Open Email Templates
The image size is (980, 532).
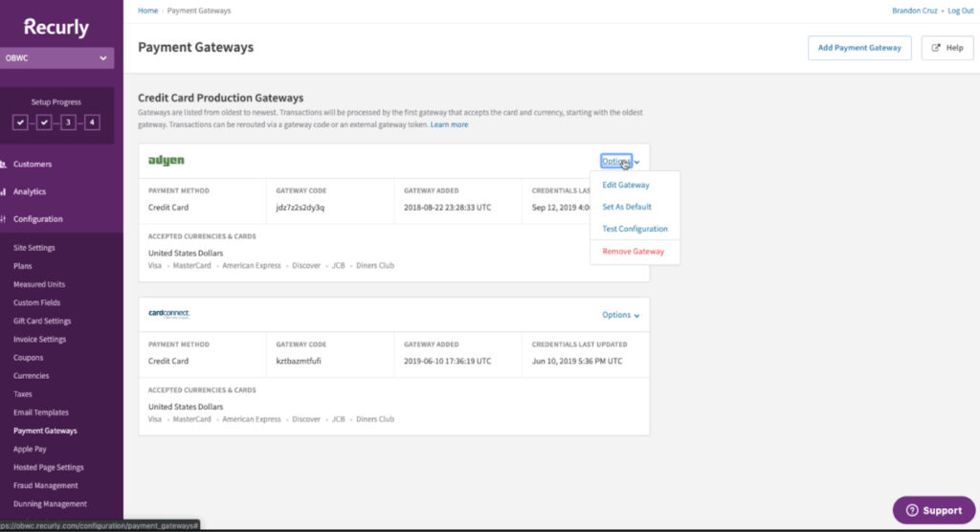coord(40,412)
